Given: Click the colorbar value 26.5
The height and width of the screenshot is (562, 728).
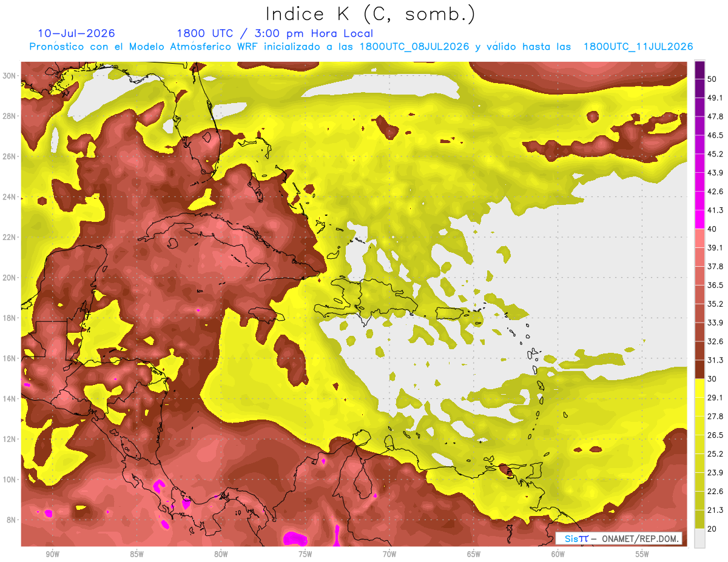Looking at the screenshot, I should pos(715,435).
